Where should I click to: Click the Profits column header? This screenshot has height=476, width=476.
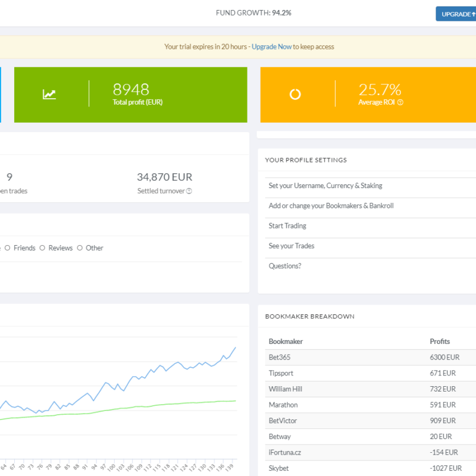point(440,342)
